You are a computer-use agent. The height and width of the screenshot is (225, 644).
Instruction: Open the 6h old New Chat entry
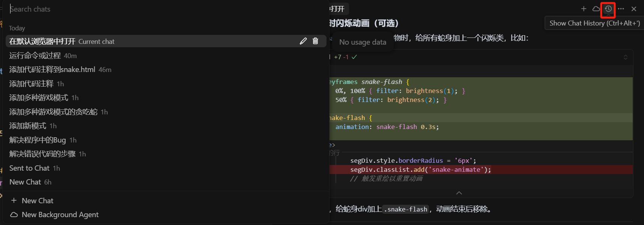tap(25, 182)
